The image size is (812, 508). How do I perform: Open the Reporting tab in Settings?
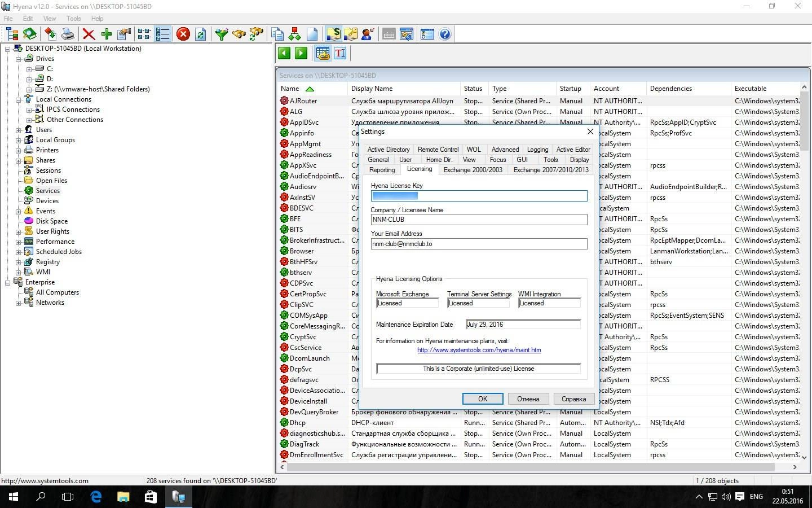(382, 170)
